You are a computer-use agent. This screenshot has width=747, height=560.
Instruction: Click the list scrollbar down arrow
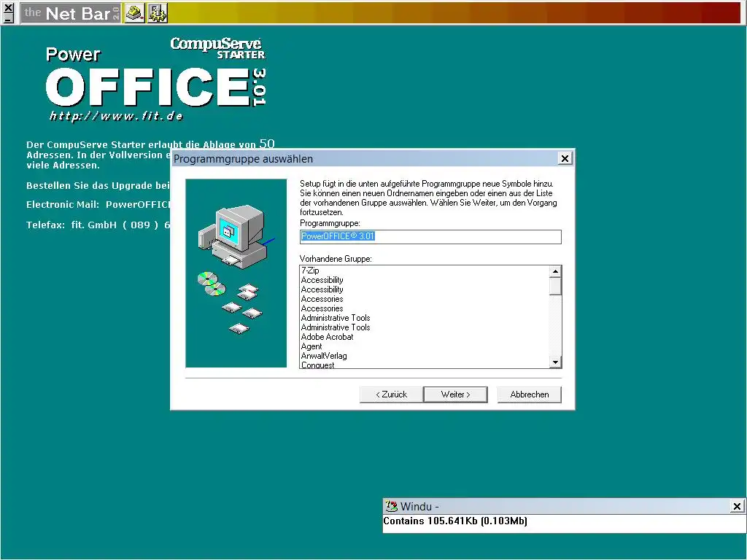pos(555,362)
